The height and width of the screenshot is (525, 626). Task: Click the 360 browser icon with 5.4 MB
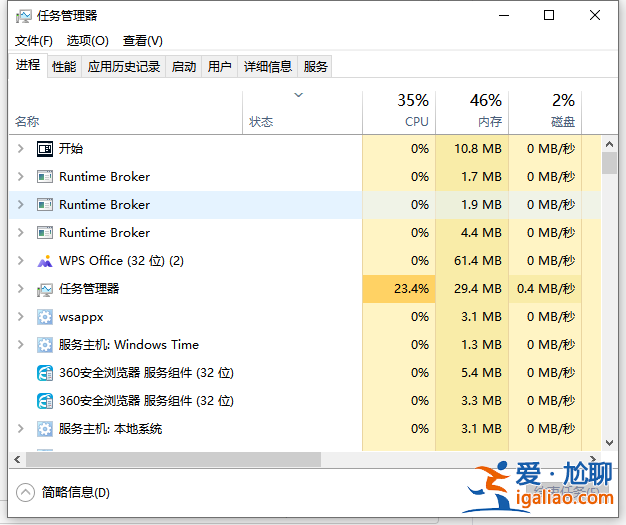point(45,373)
